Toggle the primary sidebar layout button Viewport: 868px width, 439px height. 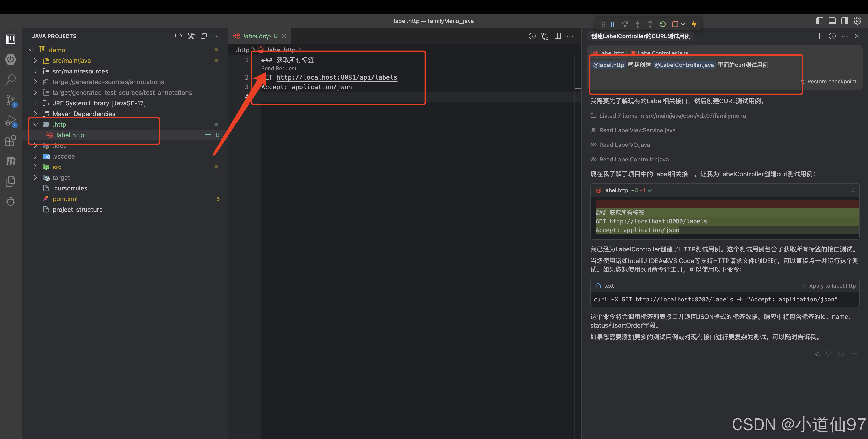click(819, 21)
